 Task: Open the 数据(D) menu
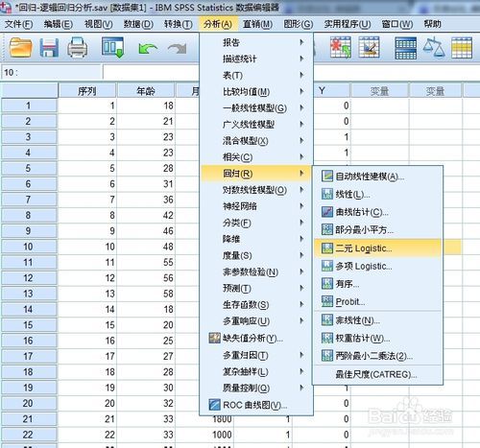coord(138,24)
